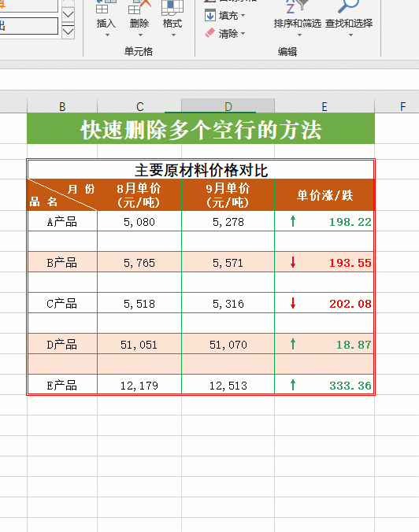Select the column B header
Image resolution: width=419 pixels, height=532 pixels.
pyautogui.click(x=62, y=106)
